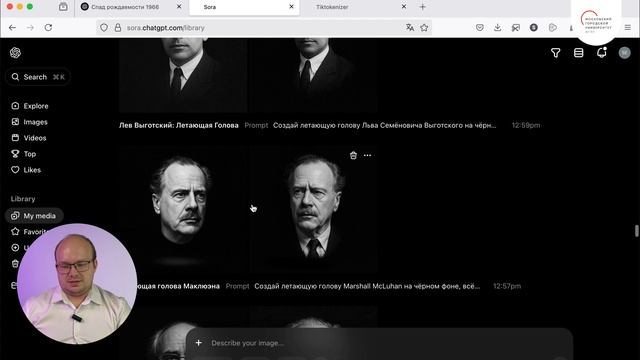This screenshot has height=360, width=640.
Task: Delete the McLuhan image via trash icon
Action: pos(353,155)
